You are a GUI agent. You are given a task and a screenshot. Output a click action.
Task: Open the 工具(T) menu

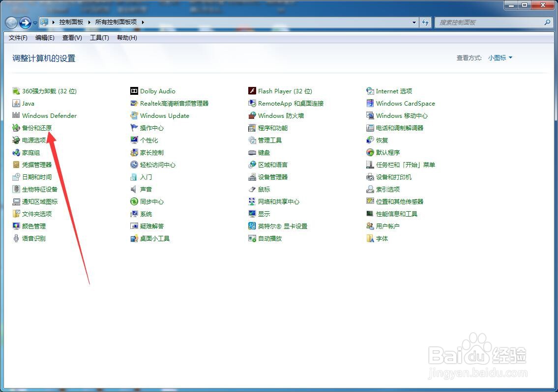99,38
